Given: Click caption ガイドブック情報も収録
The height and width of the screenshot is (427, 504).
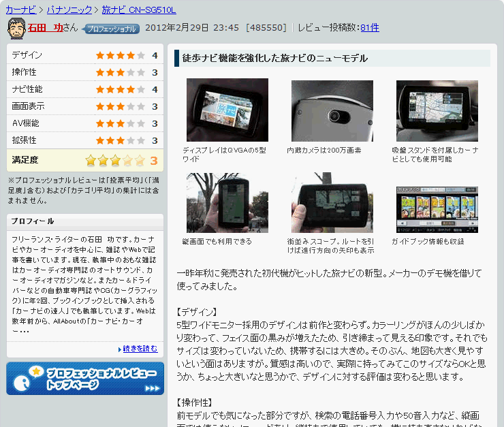Looking at the screenshot, I should point(428,241).
